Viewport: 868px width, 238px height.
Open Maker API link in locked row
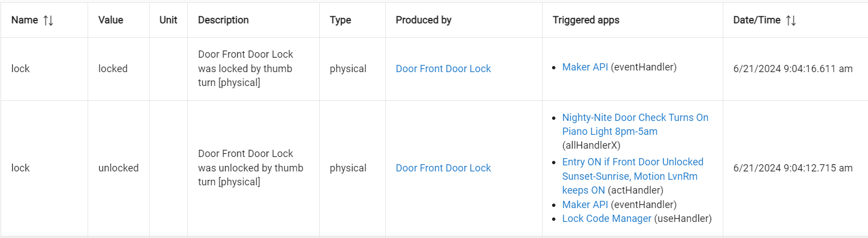coord(585,67)
